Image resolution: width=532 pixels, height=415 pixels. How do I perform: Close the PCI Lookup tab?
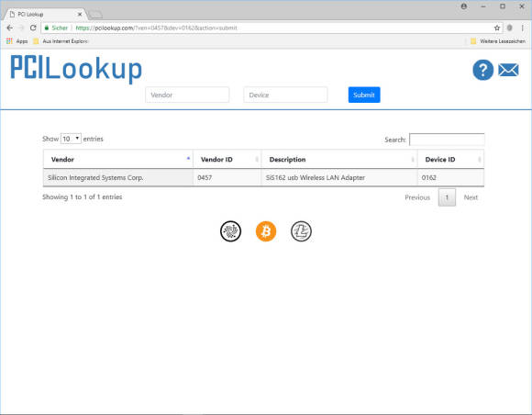[x=80, y=15]
